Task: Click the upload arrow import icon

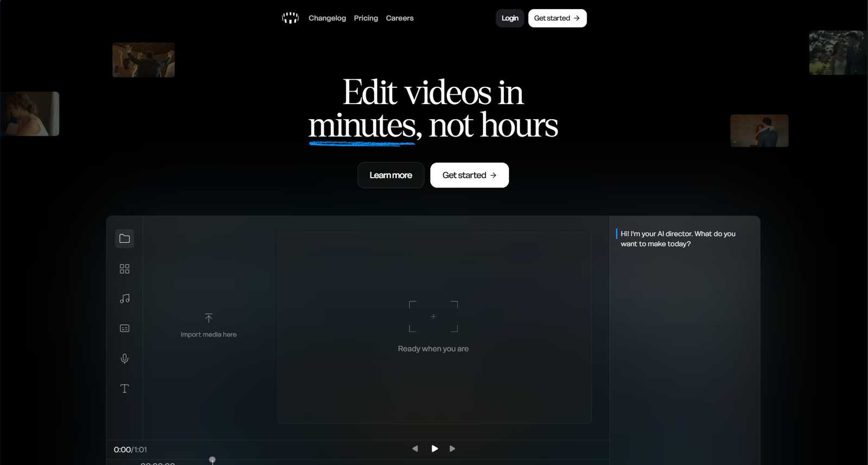Action: pos(209,318)
